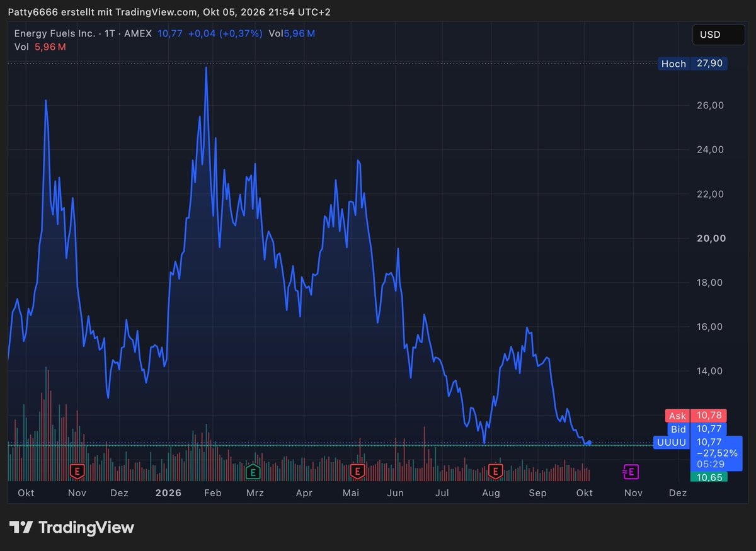Click the Hoch high price label

click(673, 64)
